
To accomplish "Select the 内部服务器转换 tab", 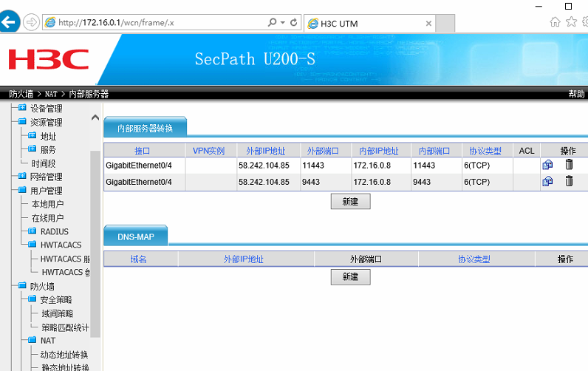I will coord(145,129).
